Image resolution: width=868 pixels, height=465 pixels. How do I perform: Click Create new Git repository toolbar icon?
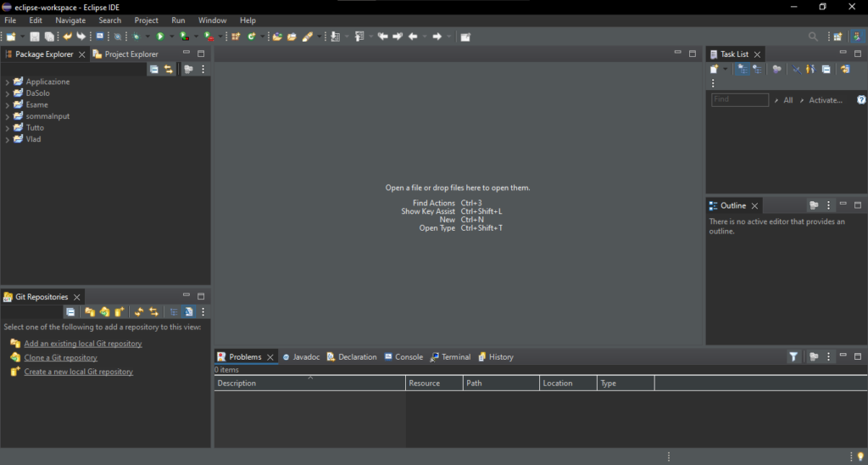coord(119,312)
